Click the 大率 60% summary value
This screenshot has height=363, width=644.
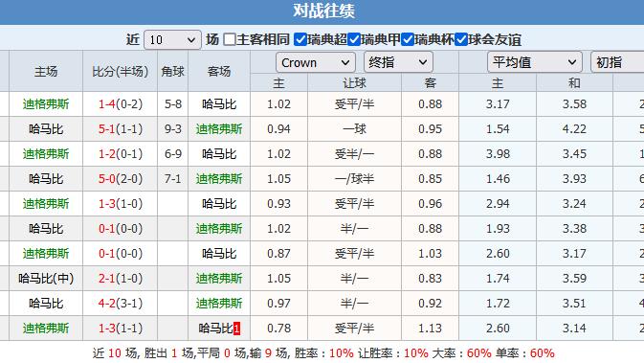point(478,353)
